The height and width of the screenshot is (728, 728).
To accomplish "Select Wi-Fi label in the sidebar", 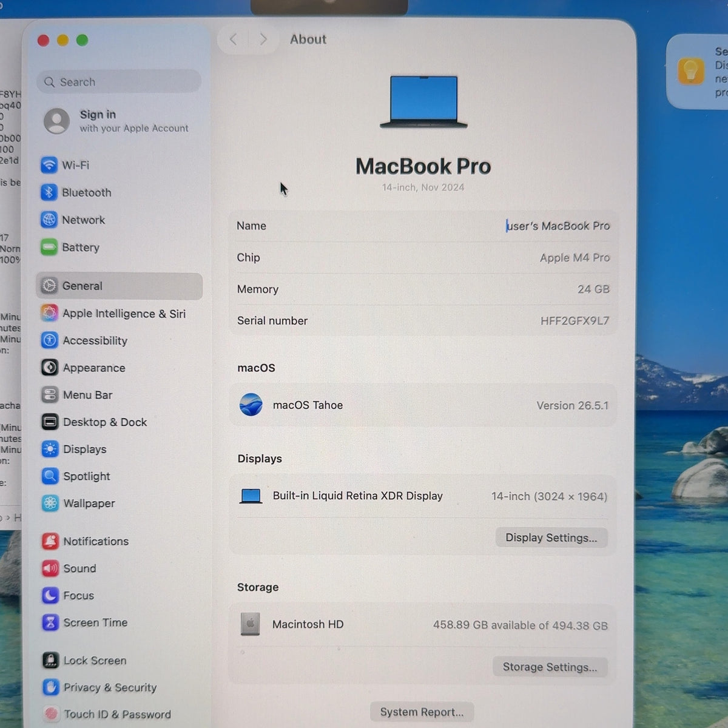I will [75, 165].
